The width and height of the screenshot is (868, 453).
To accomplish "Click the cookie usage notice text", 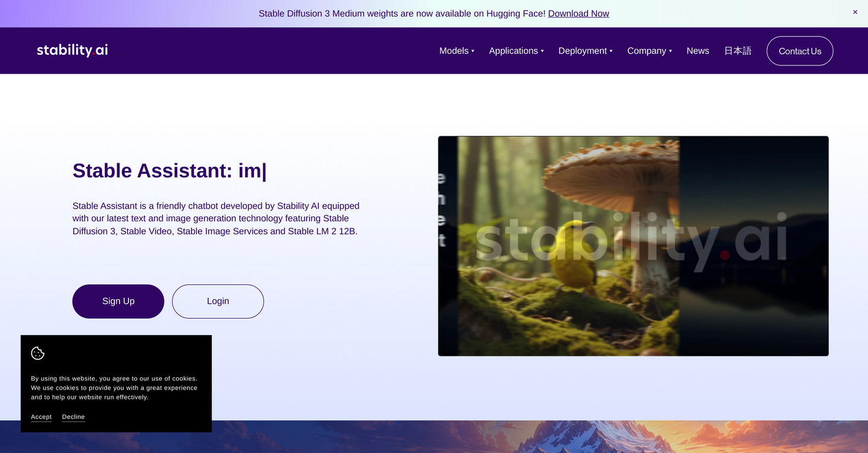I will 114,388.
